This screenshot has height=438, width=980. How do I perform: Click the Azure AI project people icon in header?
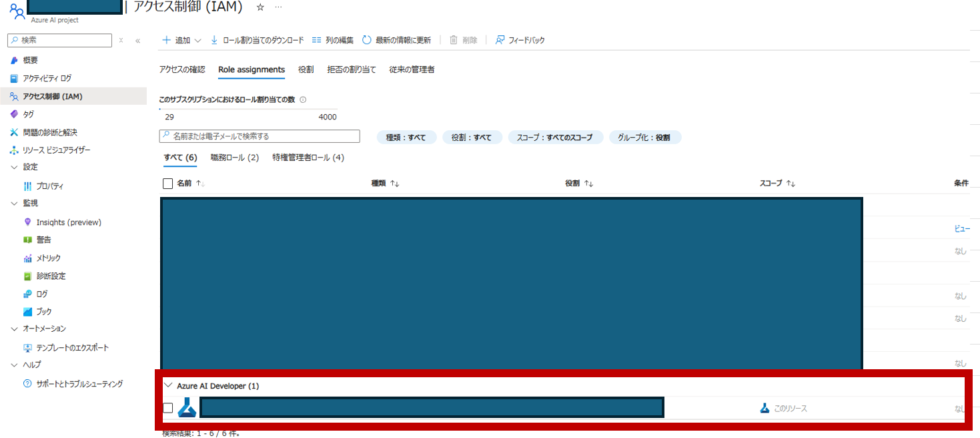point(17,12)
